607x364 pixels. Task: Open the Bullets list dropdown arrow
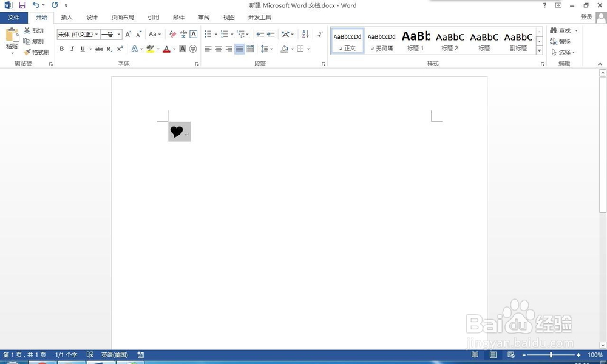tap(216, 35)
